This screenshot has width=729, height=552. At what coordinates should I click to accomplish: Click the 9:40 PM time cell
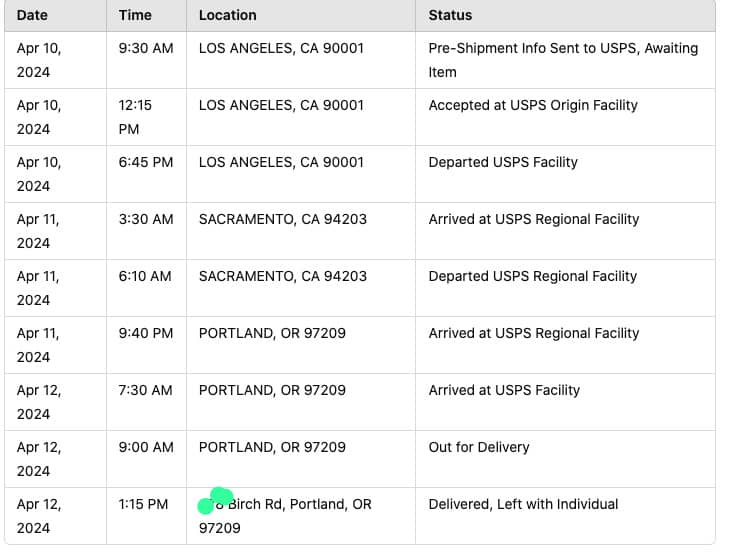pos(145,333)
